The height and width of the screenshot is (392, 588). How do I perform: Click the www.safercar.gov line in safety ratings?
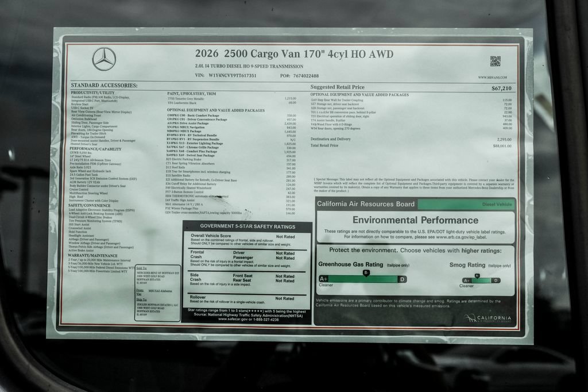pos(248,319)
